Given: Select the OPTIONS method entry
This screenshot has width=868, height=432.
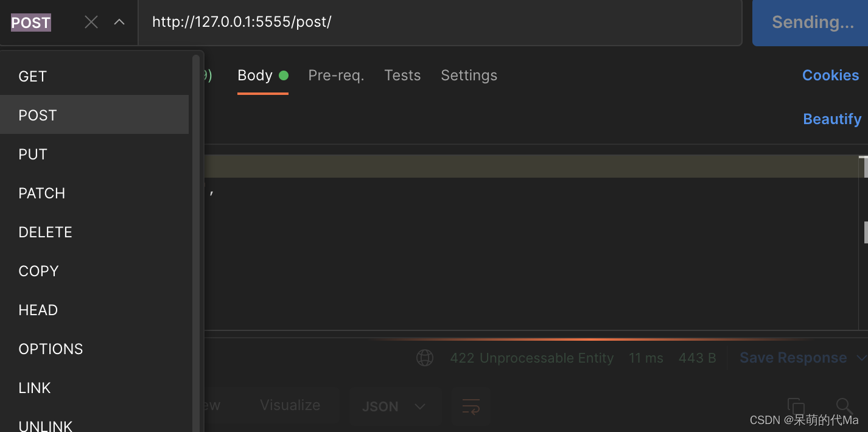Looking at the screenshot, I should [51, 349].
